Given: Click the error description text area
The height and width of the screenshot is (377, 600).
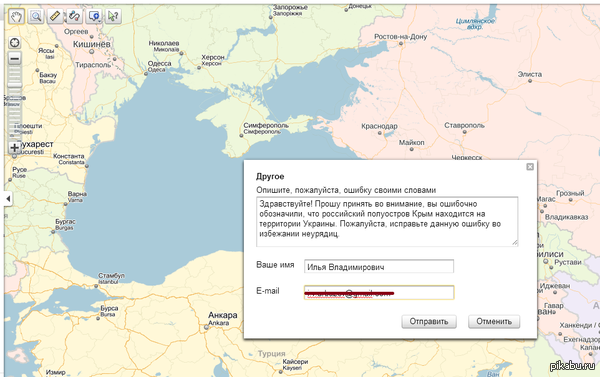Looking at the screenshot, I should tap(387, 221).
